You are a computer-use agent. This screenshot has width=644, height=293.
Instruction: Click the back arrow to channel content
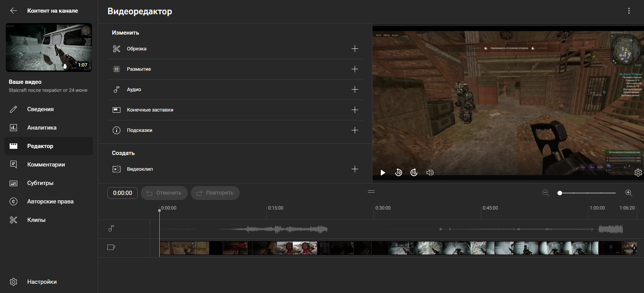(x=13, y=11)
